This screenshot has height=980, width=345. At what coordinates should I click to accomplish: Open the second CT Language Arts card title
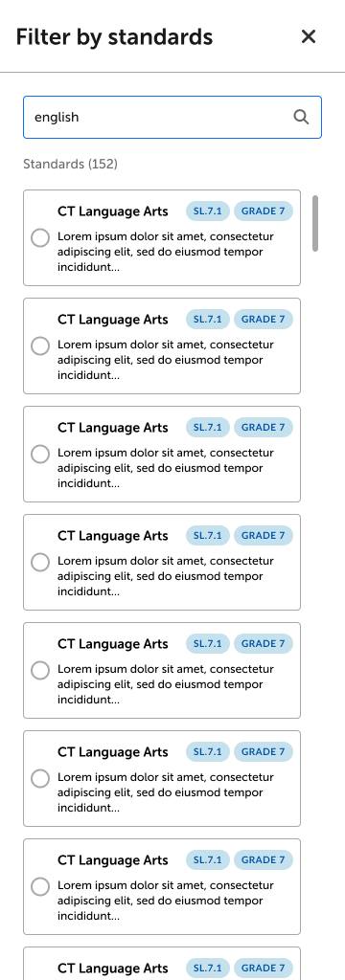pyautogui.click(x=113, y=320)
